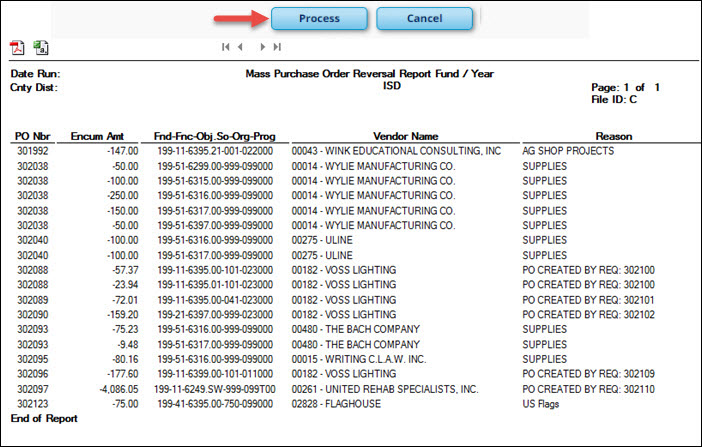Select PO number 301992
Screen dimensions: 702x447
pyautogui.click(x=33, y=151)
